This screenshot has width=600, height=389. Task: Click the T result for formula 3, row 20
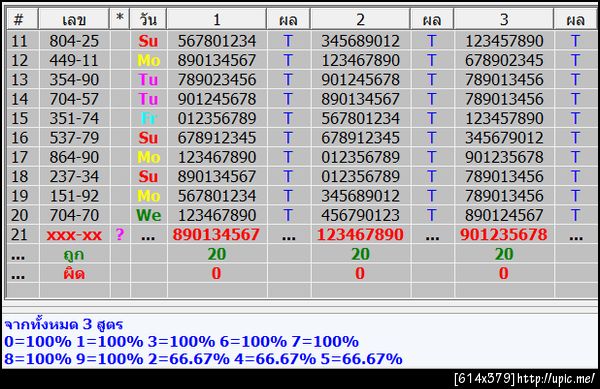click(575, 215)
